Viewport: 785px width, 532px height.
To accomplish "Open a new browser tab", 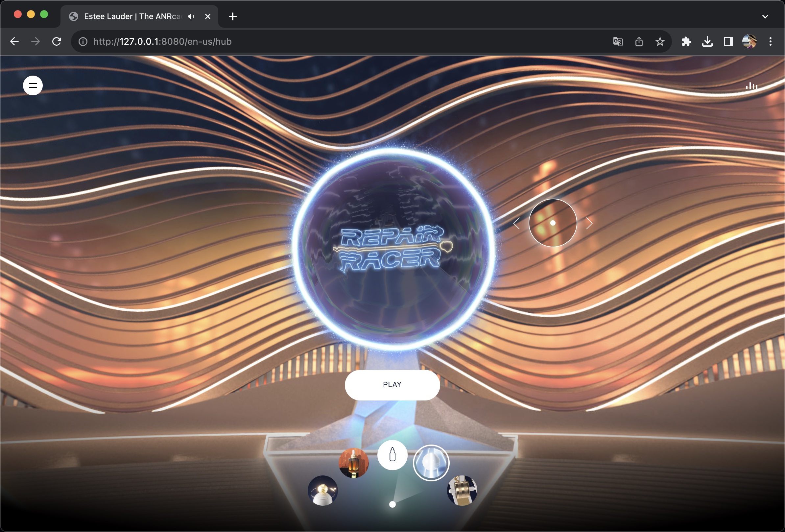I will 232,16.
